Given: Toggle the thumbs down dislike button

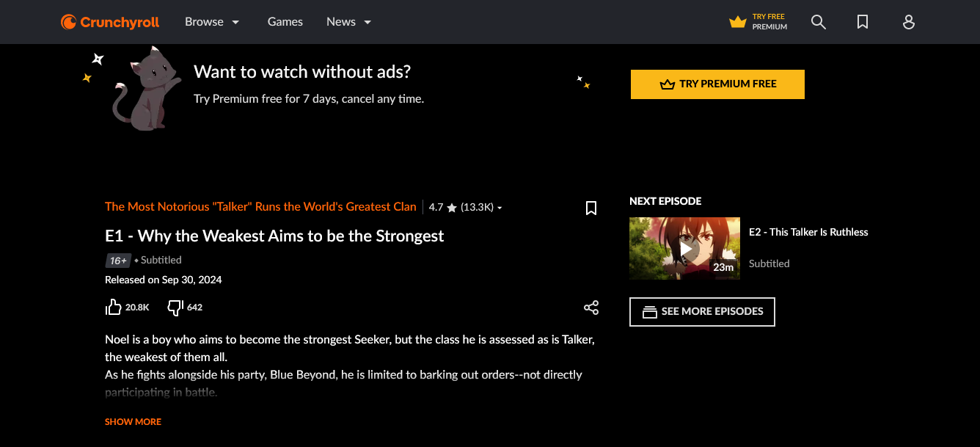Looking at the screenshot, I should pyautogui.click(x=175, y=308).
